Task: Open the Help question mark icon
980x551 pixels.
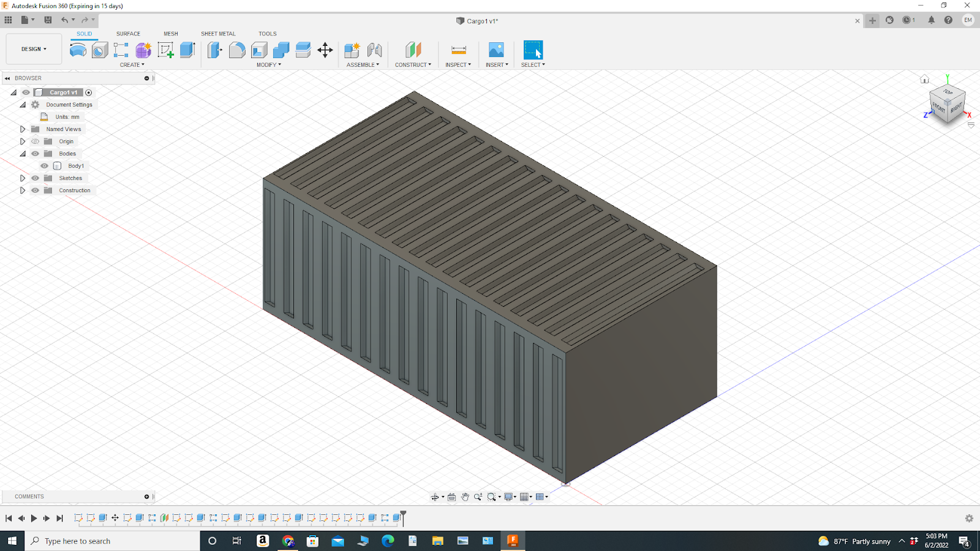Action: coord(948,20)
